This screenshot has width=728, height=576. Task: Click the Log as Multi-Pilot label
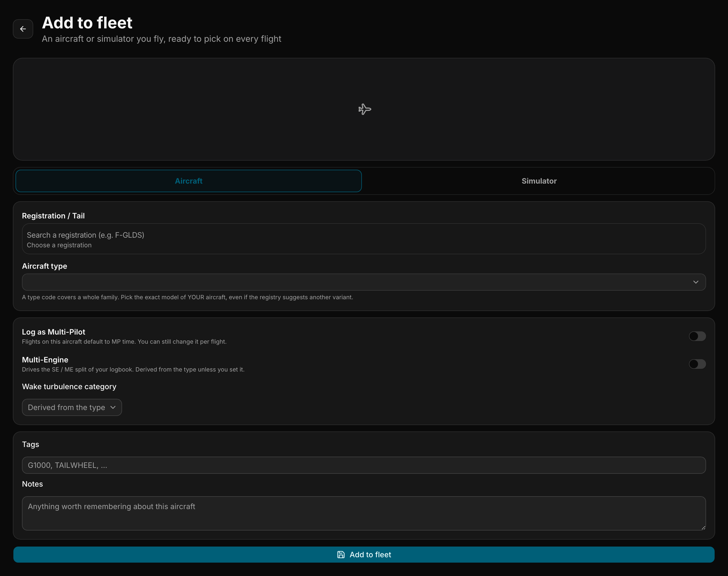(x=54, y=332)
